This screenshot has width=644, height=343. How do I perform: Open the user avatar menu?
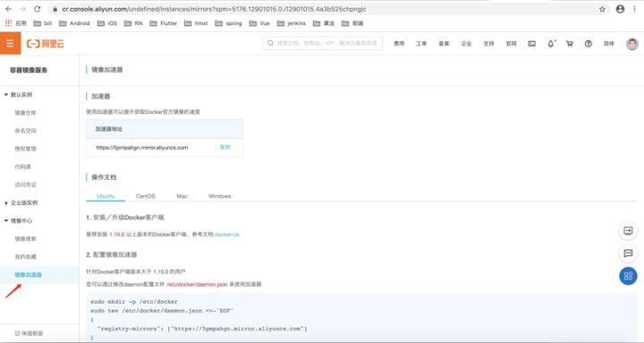[632, 44]
